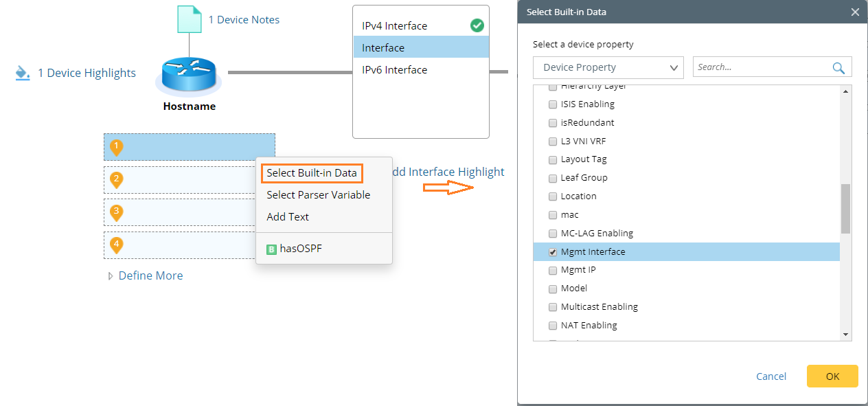Image resolution: width=868 pixels, height=406 pixels.
Task: Enable the Mgmt IP checkbox
Action: pos(553,270)
